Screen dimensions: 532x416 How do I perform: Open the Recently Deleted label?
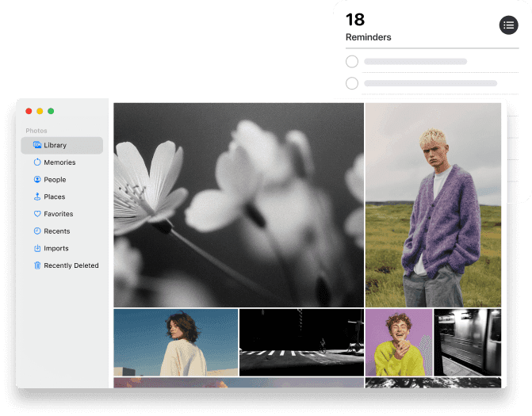(x=71, y=265)
